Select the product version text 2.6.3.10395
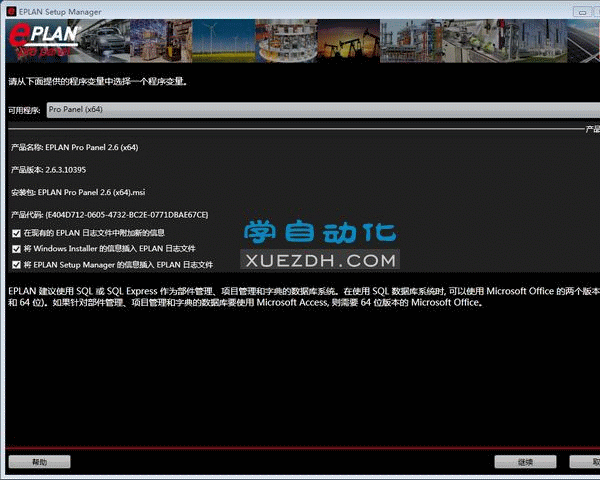 pyautogui.click(x=65, y=170)
